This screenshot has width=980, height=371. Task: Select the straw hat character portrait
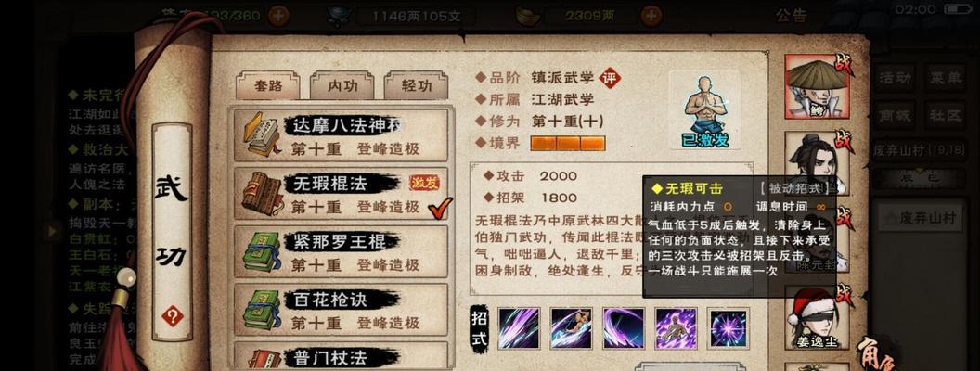817,86
